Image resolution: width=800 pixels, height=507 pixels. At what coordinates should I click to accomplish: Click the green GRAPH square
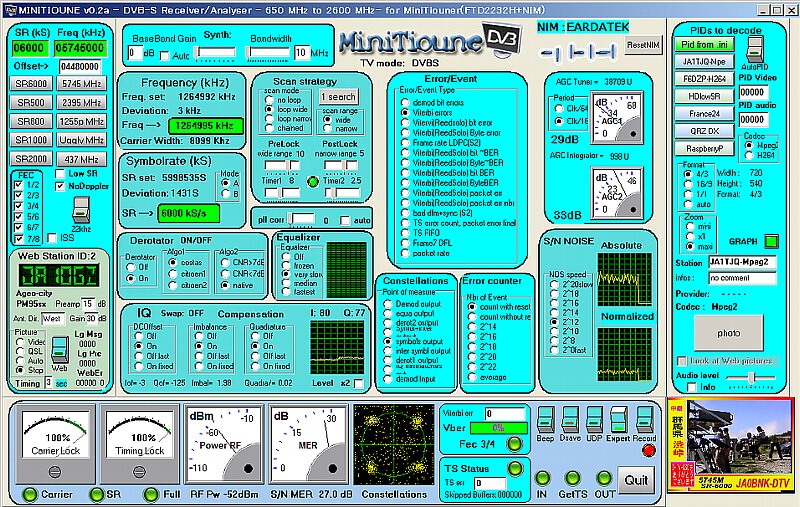771,241
